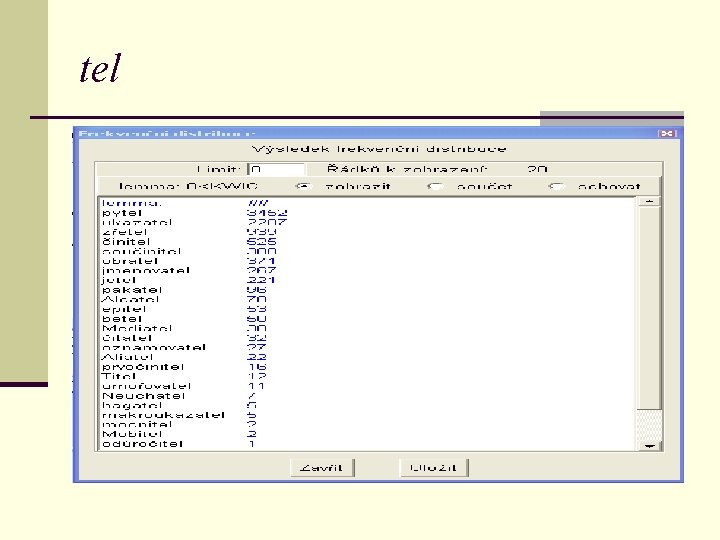Image resolution: width=720 pixels, height=540 pixels.
Task: Click the list scrollbar down arrow
Action: [x=649, y=445]
